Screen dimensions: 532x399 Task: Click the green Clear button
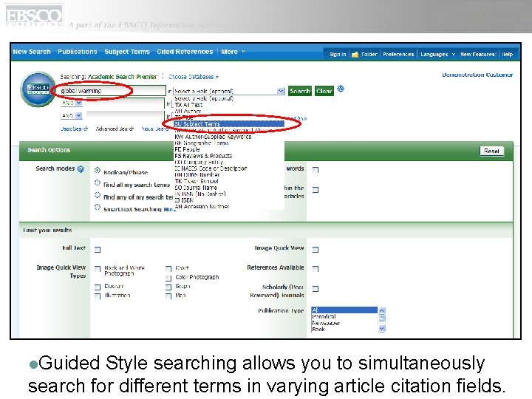point(324,91)
